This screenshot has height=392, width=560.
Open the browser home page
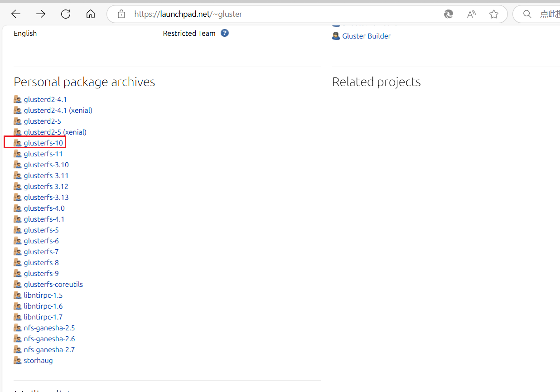click(x=91, y=14)
